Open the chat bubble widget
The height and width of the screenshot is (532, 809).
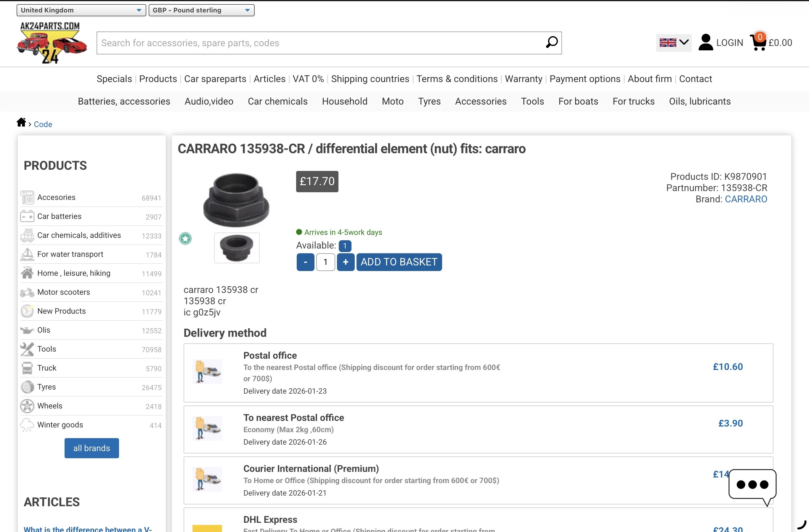click(x=752, y=485)
